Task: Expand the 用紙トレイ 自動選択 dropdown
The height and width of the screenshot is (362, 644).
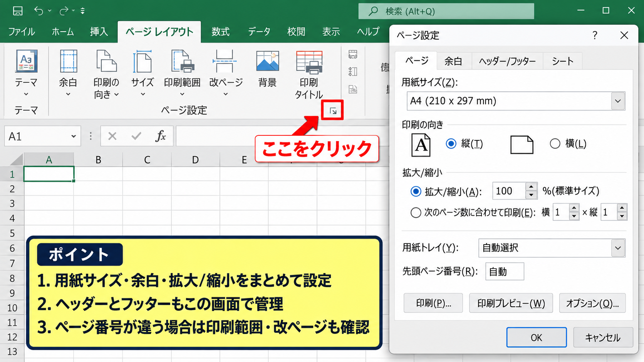Action: tap(618, 248)
